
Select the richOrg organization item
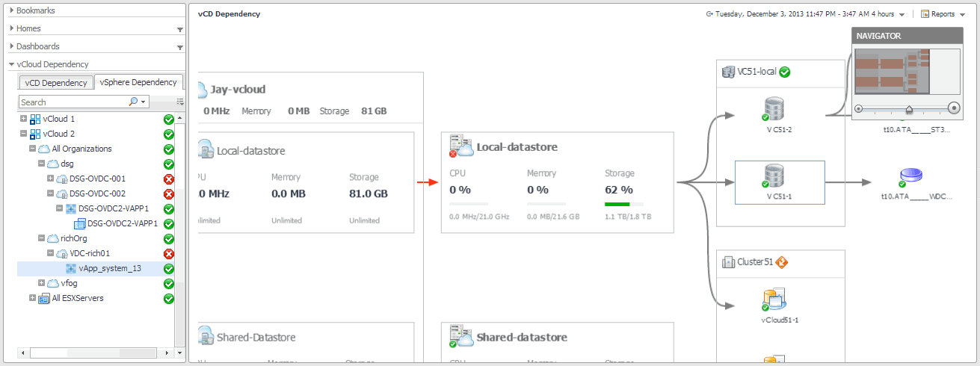click(x=73, y=238)
